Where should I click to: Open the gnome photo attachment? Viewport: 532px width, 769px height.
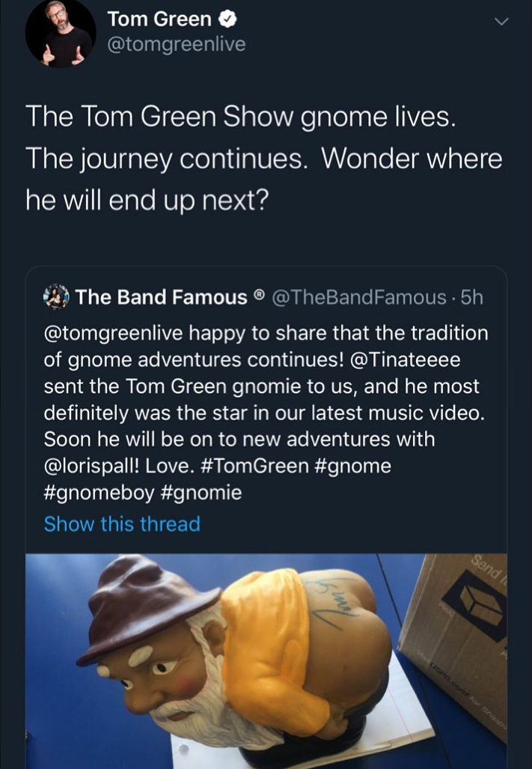(x=266, y=661)
